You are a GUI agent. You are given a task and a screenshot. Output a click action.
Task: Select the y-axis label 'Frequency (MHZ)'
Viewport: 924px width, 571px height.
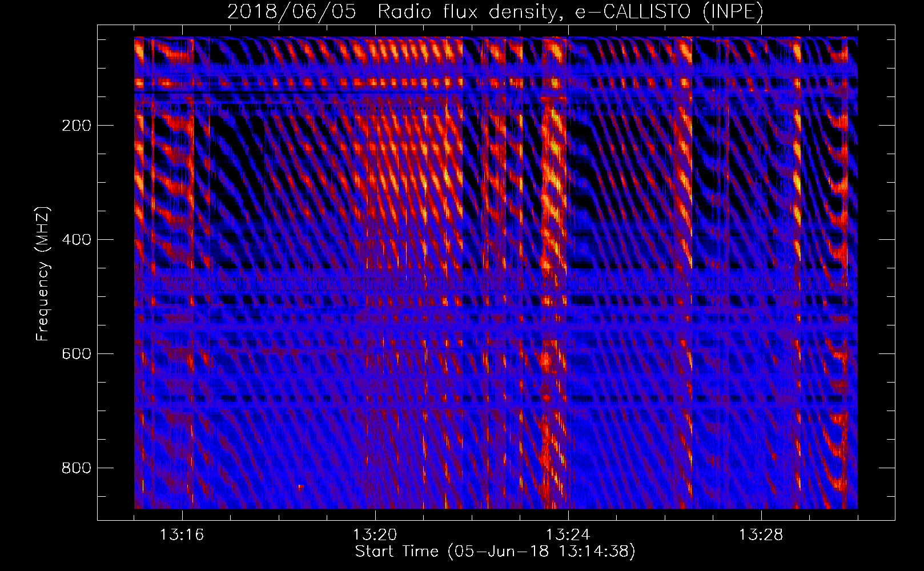coord(43,274)
